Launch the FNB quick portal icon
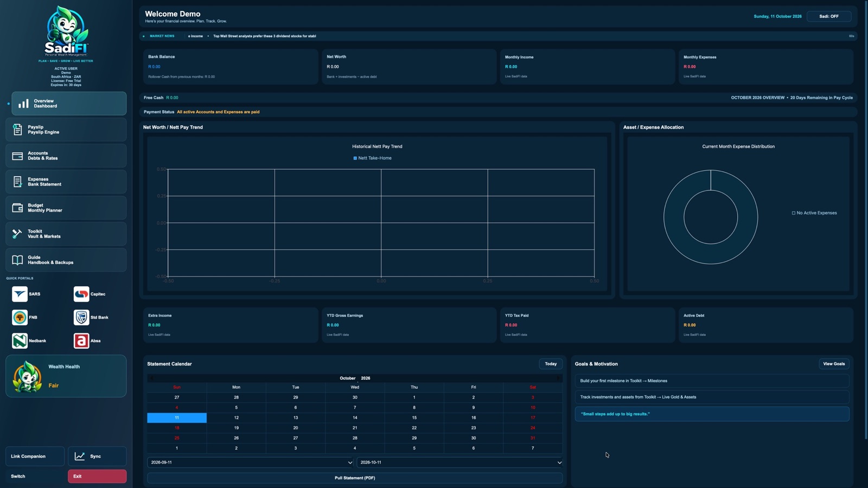 [x=20, y=317]
